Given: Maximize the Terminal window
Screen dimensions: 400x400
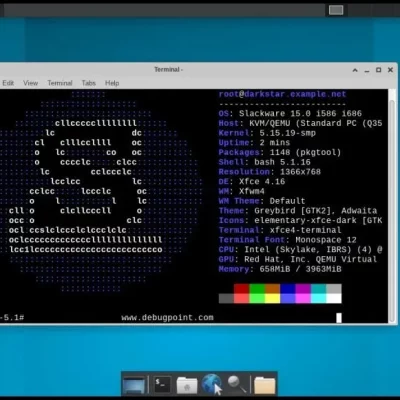Looking at the screenshot, I should click(x=379, y=70).
